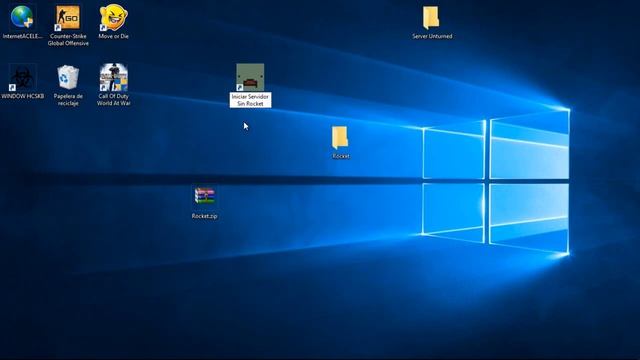Viewport: 640px width, 360px height.
Task: Click the 'Move or Die' label text
Action: pos(113,36)
